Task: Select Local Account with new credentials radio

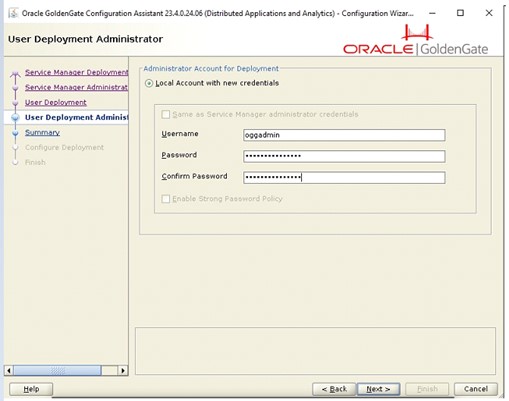Action: pos(149,83)
